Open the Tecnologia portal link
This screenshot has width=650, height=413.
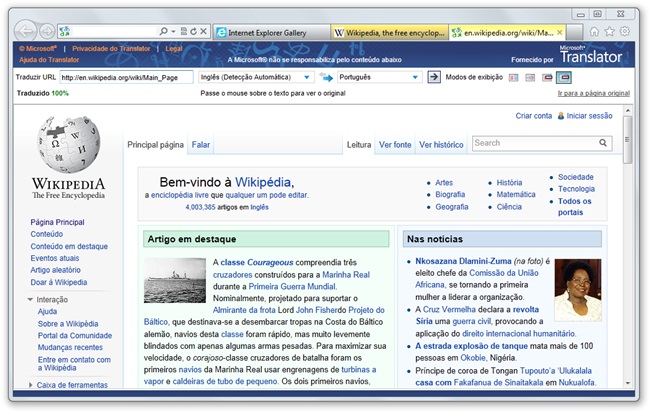(576, 189)
